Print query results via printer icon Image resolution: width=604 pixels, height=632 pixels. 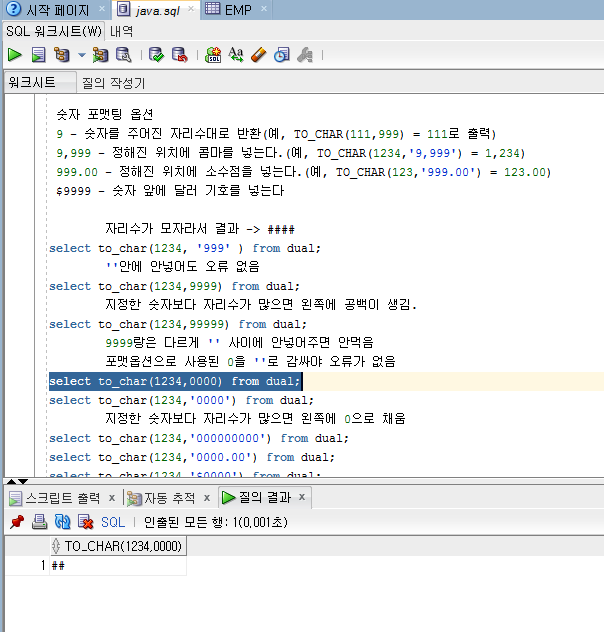[x=39, y=522]
